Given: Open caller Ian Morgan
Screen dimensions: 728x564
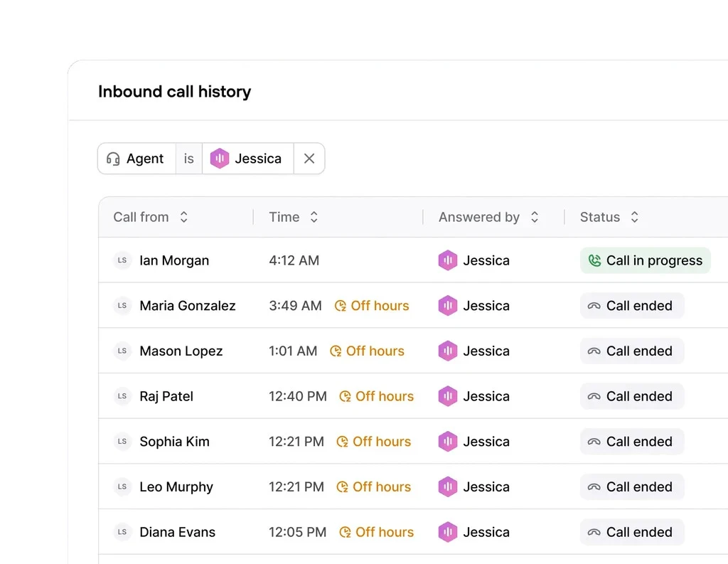Looking at the screenshot, I should (x=174, y=260).
